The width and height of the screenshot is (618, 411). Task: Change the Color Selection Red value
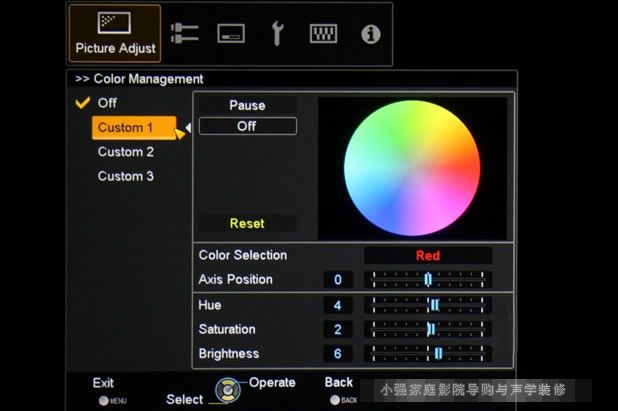pyautogui.click(x=427, y=256)
